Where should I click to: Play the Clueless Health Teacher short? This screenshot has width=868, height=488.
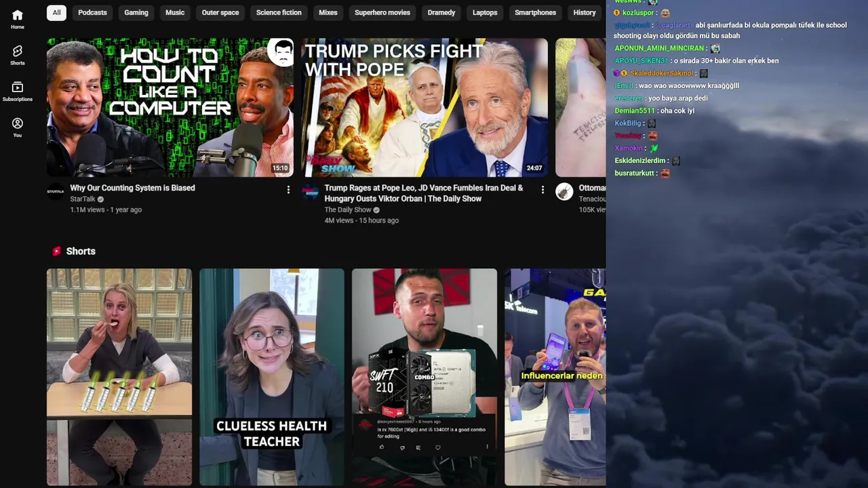coord(272,377)
